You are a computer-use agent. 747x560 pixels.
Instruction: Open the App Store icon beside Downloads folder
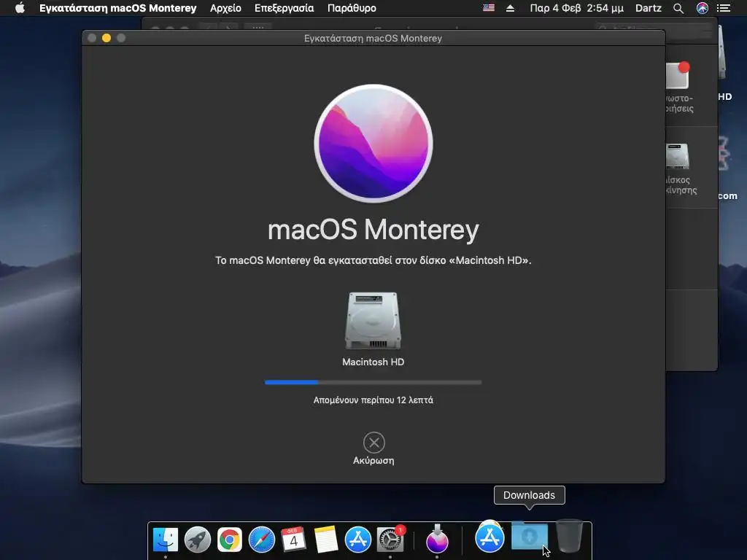click(489, 538)
